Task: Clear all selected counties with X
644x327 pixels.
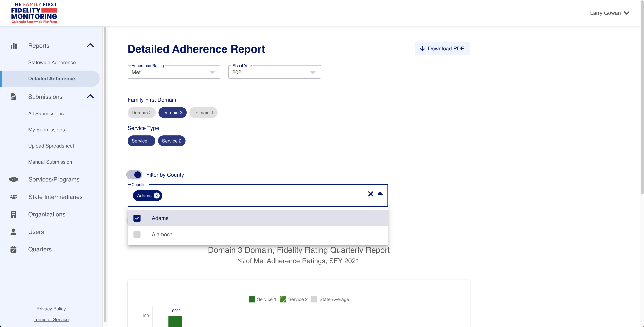Action: coord(371,194)
